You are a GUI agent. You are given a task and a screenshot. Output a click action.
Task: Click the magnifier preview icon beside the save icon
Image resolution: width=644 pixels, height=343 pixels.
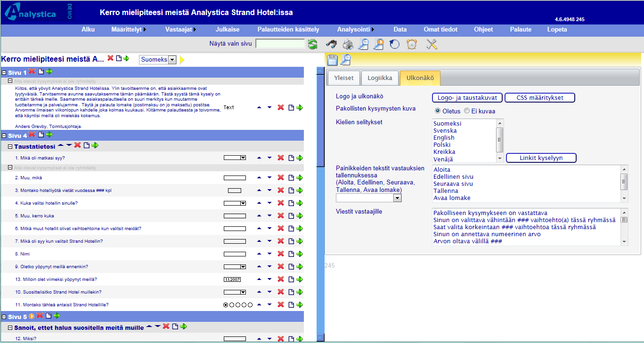click(x=346, y=60)
